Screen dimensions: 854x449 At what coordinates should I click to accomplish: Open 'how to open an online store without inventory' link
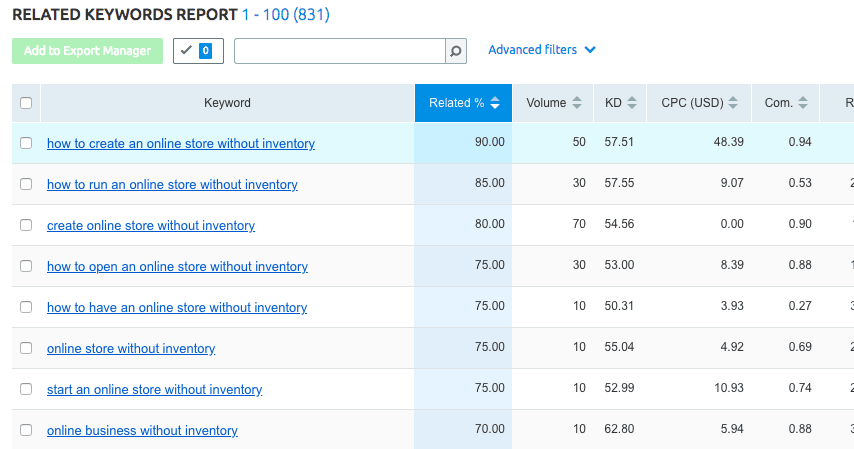[x=177, y=267]
